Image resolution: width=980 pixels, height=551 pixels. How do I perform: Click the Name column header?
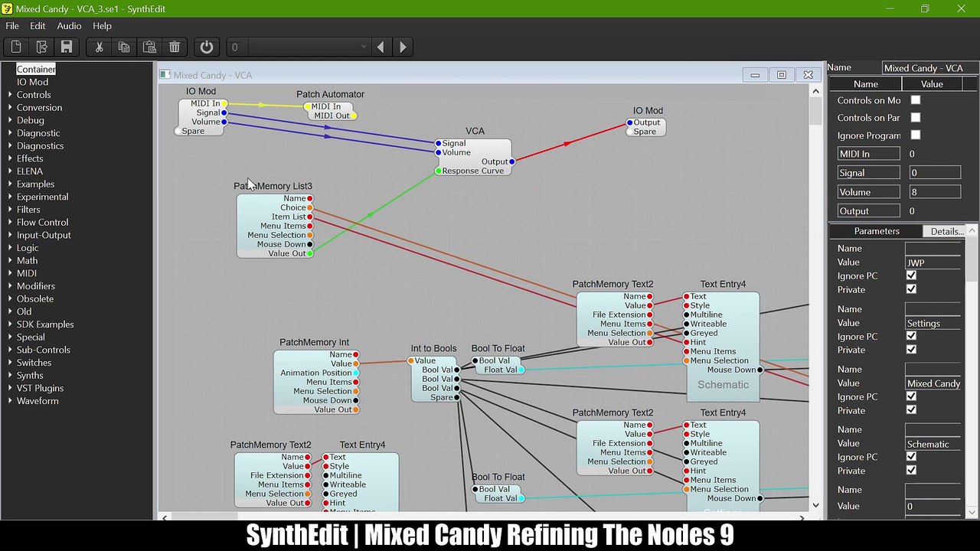[866, 84]
